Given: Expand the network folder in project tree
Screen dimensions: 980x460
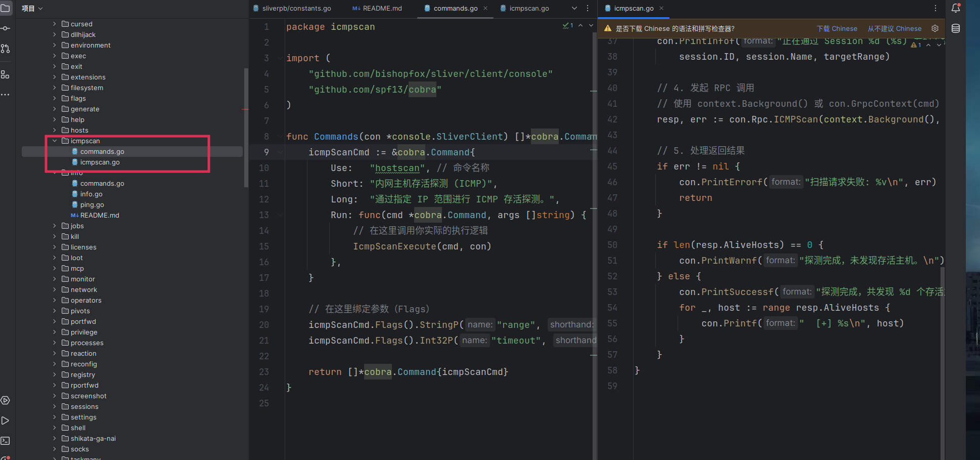Looking at the screenshot, I should [x=55, y=289].
